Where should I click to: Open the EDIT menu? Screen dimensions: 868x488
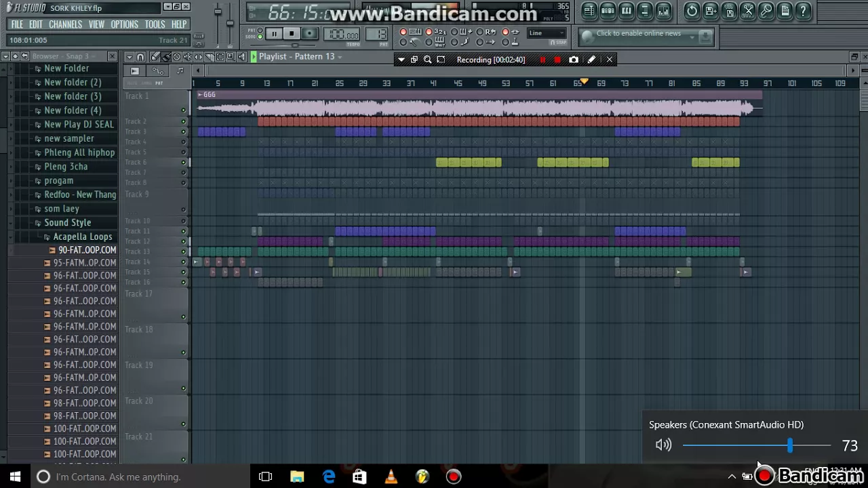(x=36, y=24)
